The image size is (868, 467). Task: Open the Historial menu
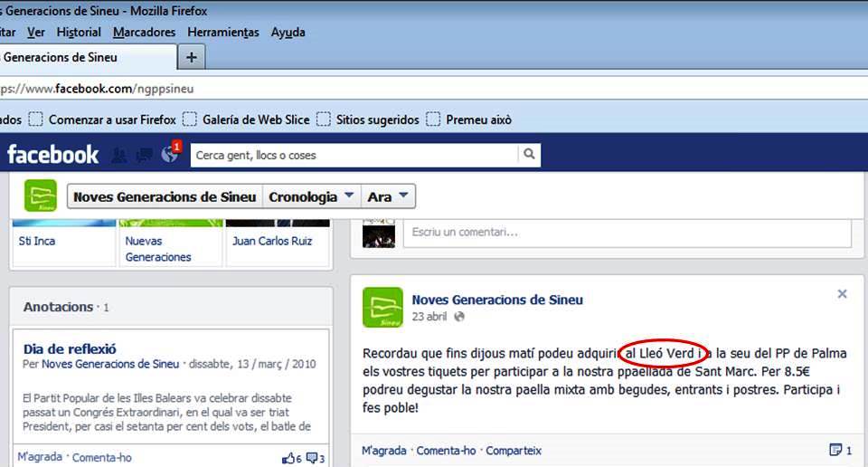click(79, 33)
